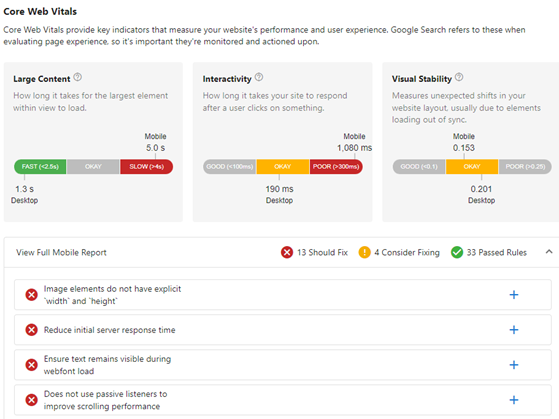Click the yellow 4 Consider Fixing icon
The image size is (559, 419).
click(364, 252)
